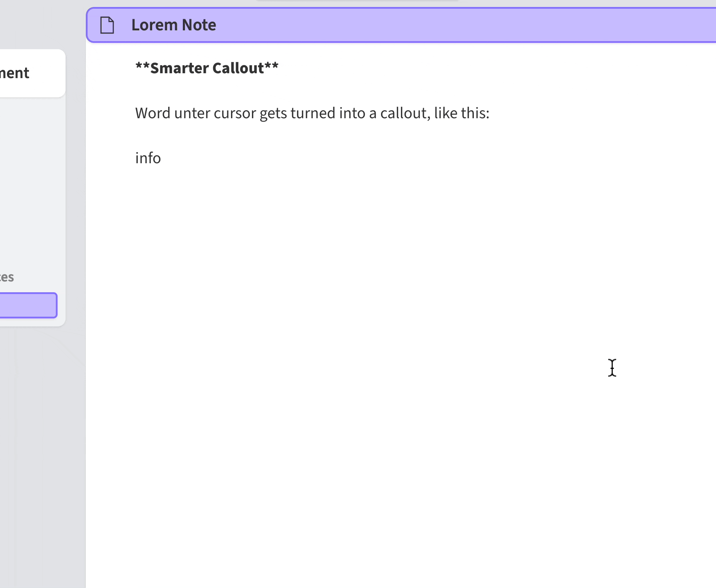
Task: Click the leading asterisks before 'Smarter'
Action: coord(142,66)
